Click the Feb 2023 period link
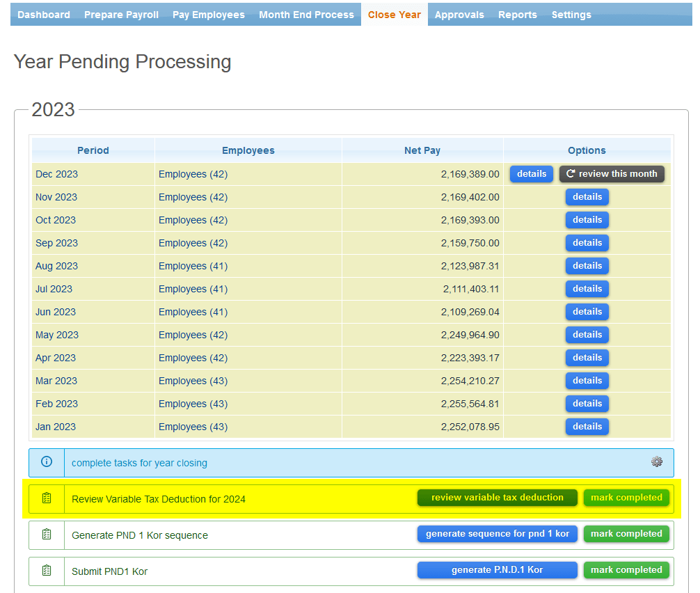This screenshot has height=593, width=700. point(56,404)
